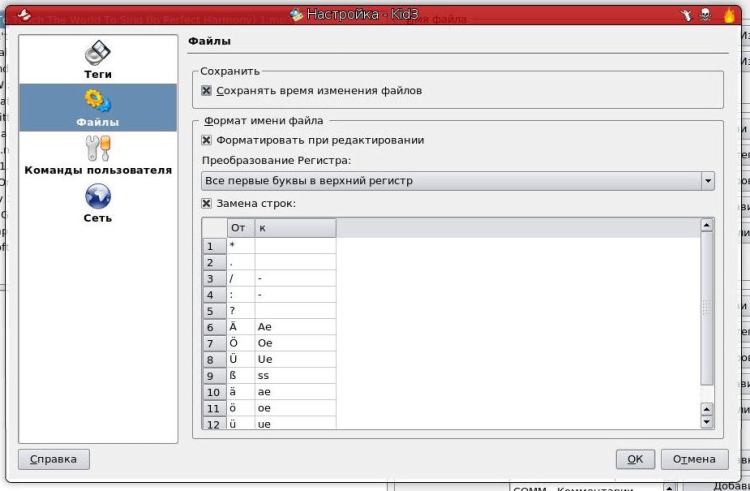Click the lowercase oe cell in row 11
Image resolution: width=750 pixels, height=491 pixels.
click(295, 408)
